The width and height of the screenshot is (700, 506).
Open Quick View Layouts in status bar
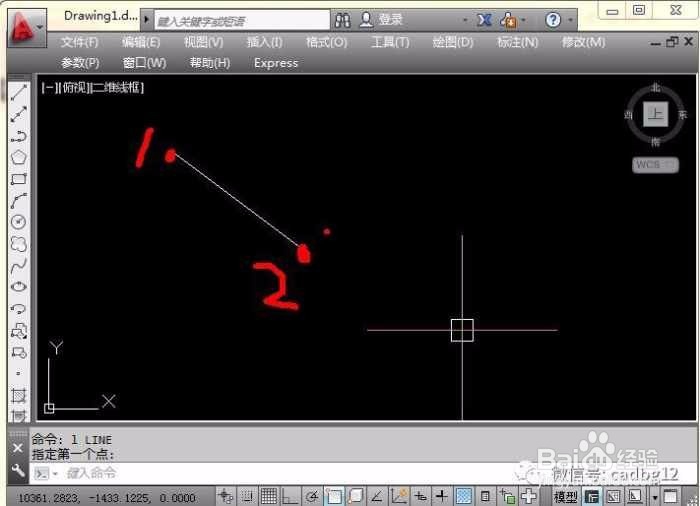592,496
